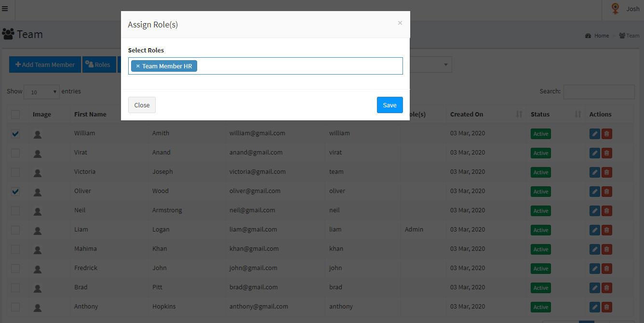Click the Armstrong last name cell
The height and width of the screenshot is (323, 644).
167,210
